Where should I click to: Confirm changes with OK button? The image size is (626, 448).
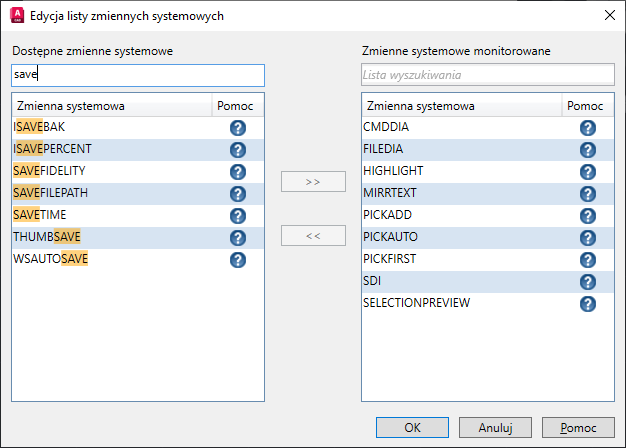point(413,428)
